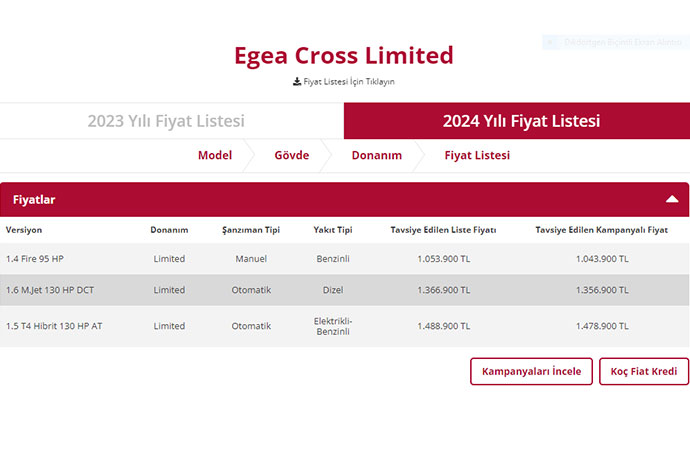Select the Donanım step

pos(376,155)
